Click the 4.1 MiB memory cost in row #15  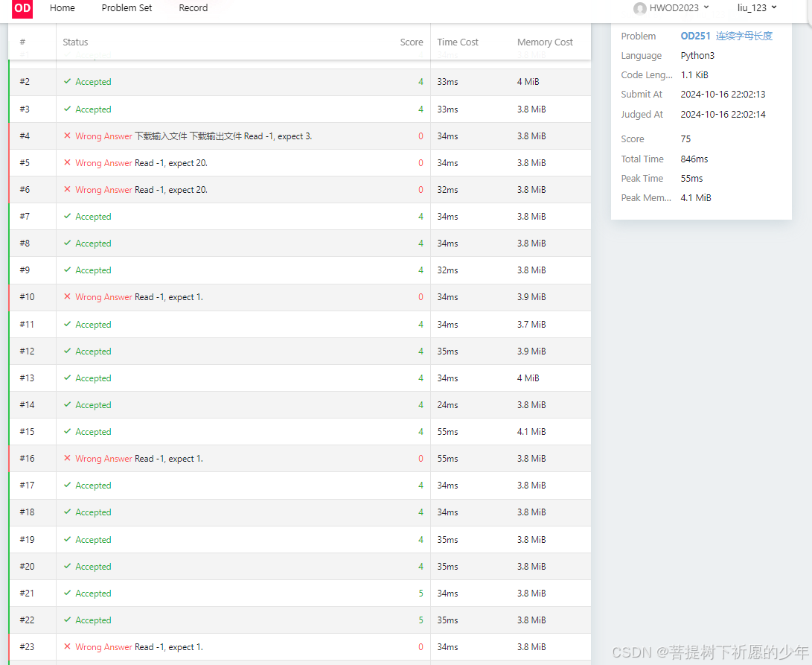coord(531,432)
